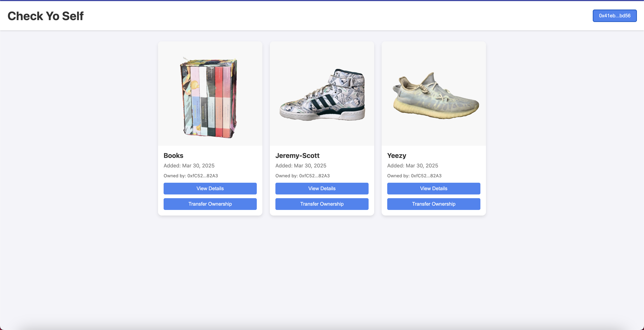
Task: Click Transfer Ownership for Jeremy-Scott
Action: 322,204
